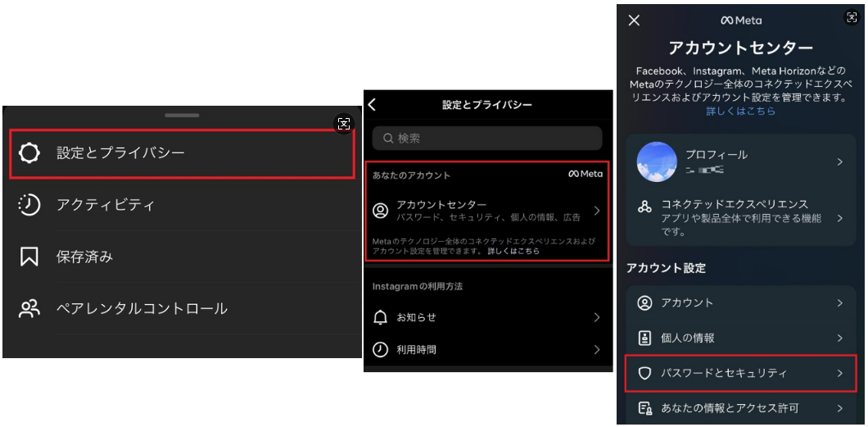The width and height of the screenshot is (868, 427).
Task: Open the 個人の情報 row chevron
Action: coord(840,338)
